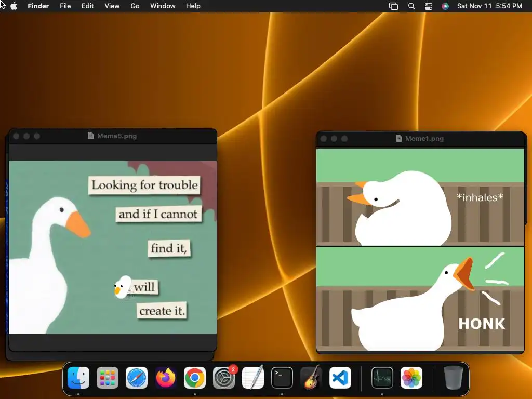Open the Window menu
Image resolution: width=532 pixels, height=399 pixels.
click(163, 6)
